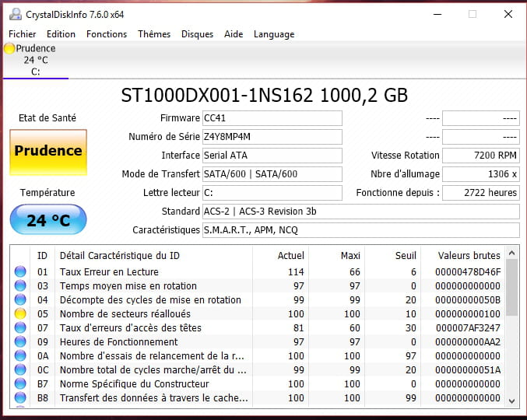Select row Taux Erreur en Lecture
Image resolution: width=527 pixels, height=420 pixels.
tap(258, 271)
